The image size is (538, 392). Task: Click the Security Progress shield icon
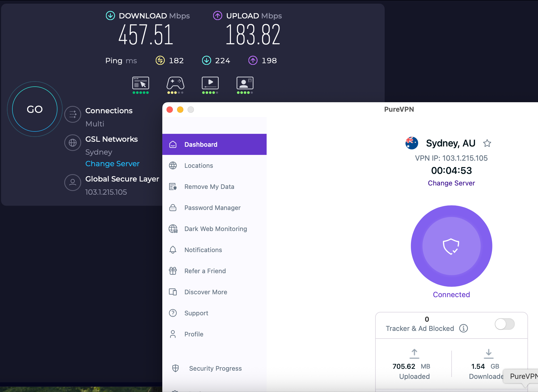[175, 368]
